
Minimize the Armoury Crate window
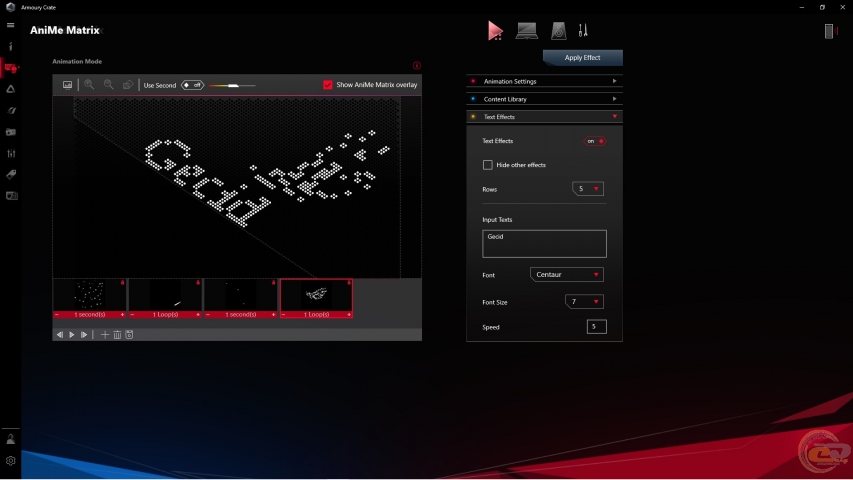tap(802, 7)
